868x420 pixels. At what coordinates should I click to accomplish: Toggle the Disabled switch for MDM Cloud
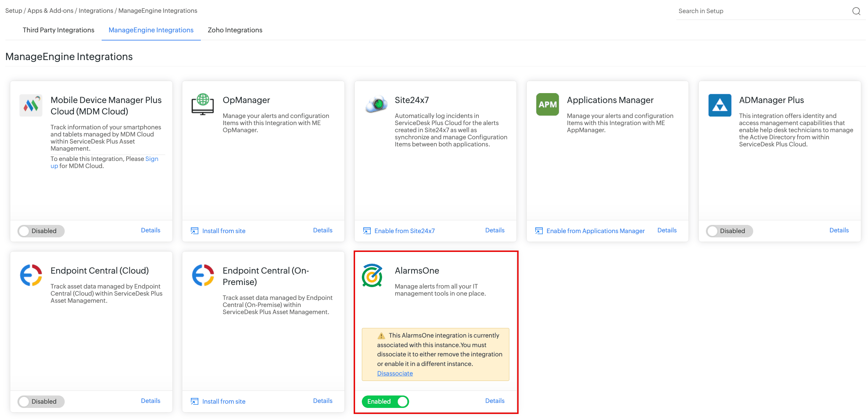coord(41,231)
